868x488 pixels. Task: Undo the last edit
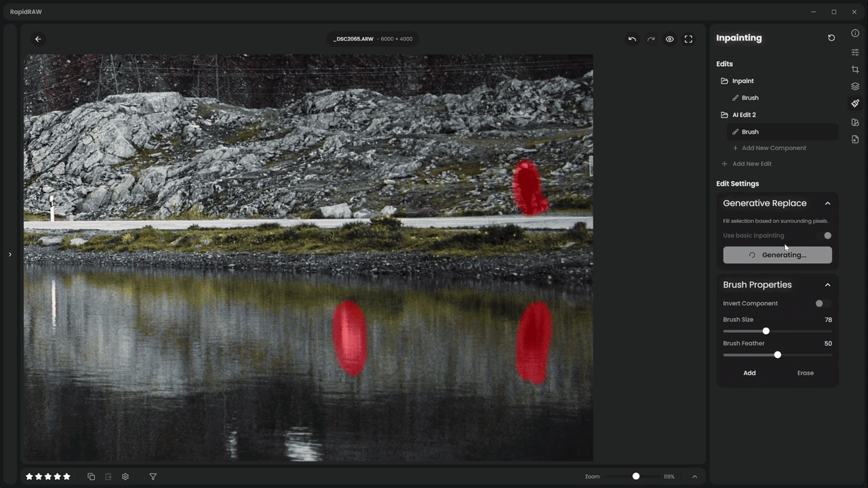tap(632, 39)
